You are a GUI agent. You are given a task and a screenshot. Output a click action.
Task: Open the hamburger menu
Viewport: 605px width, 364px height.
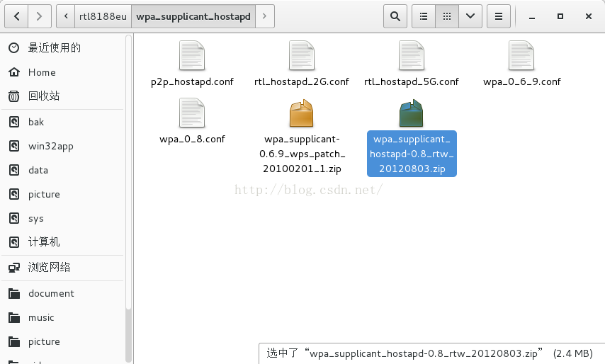pyautogui.click(x=499, y=16)
